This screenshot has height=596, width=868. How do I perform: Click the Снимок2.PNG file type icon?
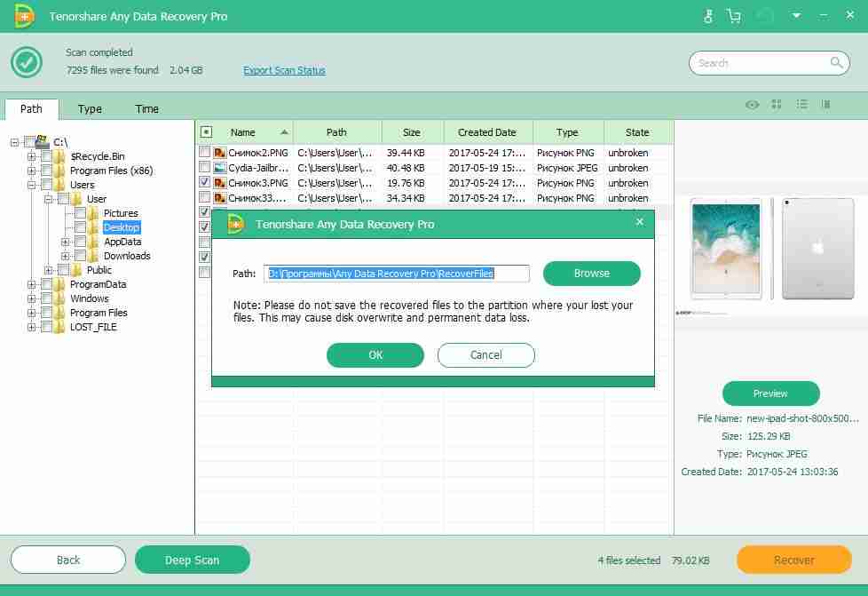point(220,152)
